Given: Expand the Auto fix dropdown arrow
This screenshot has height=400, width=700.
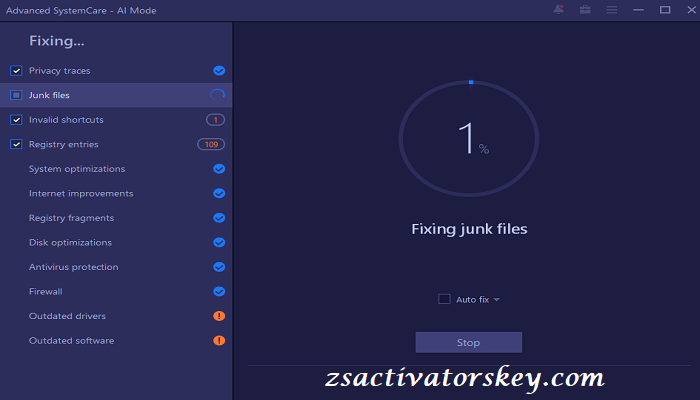Looking at the screenshot, I should click(496, 300).
